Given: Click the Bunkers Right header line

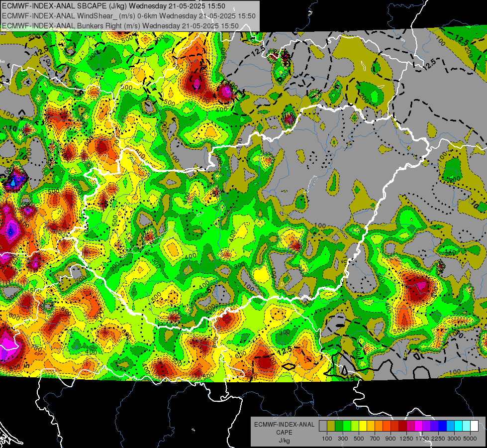Looking at the screenshot, I should coord(120,26).
